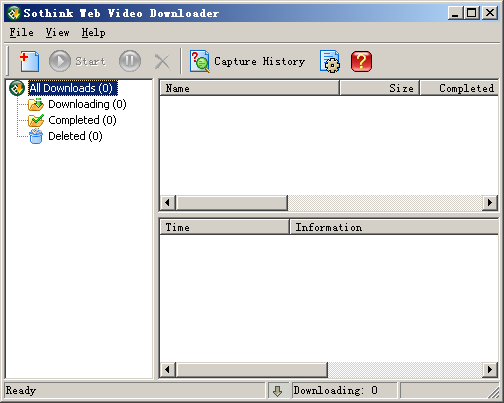
Task: Click the Downloading folder icon
Action: [36, 104]
